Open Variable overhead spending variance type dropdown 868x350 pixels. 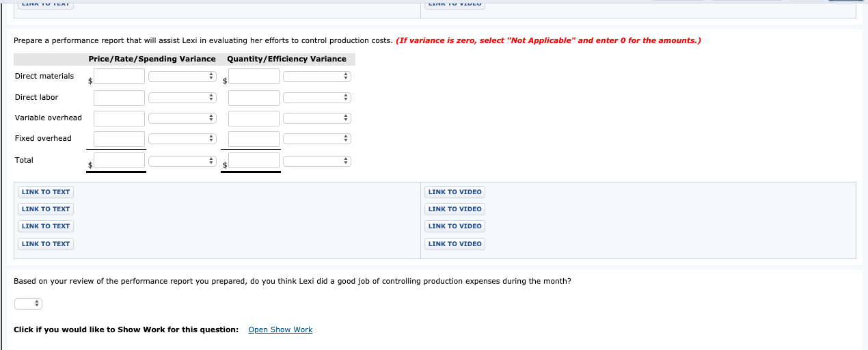[x=182, y=118]
